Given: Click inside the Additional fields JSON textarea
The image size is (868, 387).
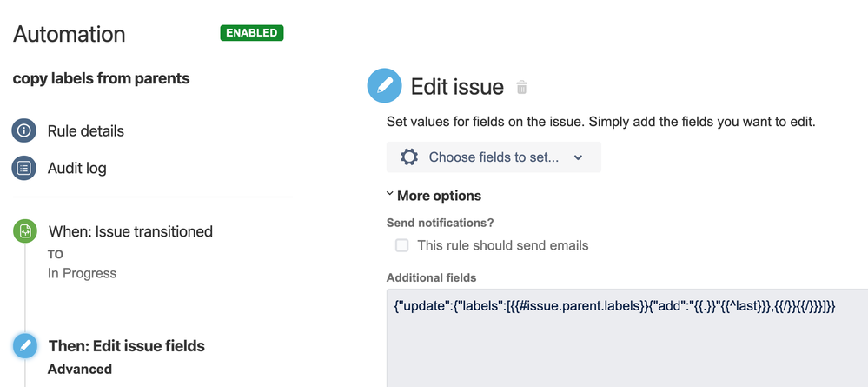Looking at the screenshot, I should coord(627,337).
